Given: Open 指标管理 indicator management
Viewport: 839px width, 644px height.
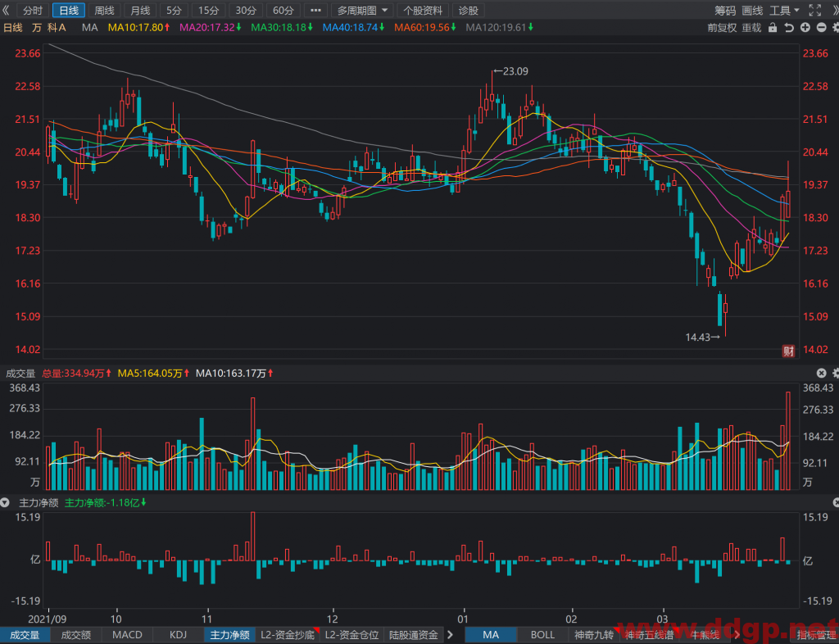Looking at the screenshot, I should pos(817,635).
